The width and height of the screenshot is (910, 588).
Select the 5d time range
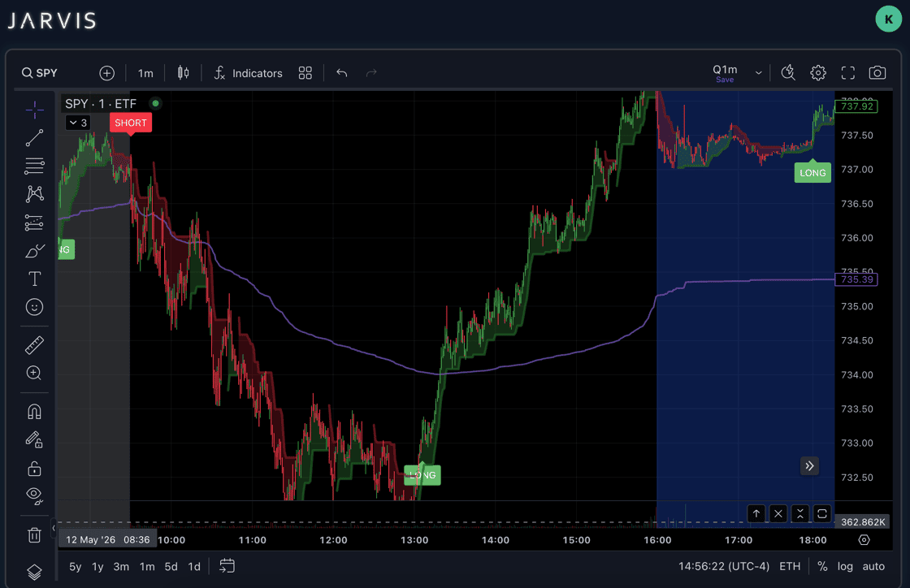tap(171, 567)
